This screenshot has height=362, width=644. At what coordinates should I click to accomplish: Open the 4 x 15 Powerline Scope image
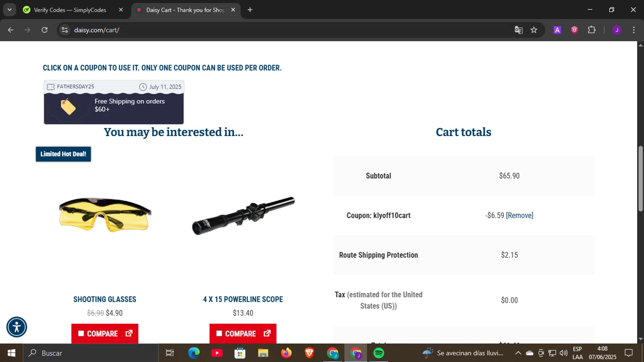pos(243,216)
